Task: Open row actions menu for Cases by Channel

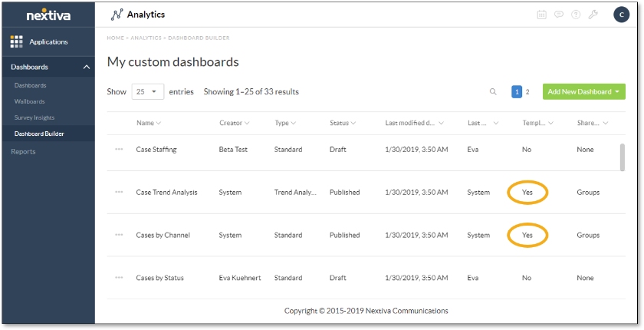Action: point(119,236)
